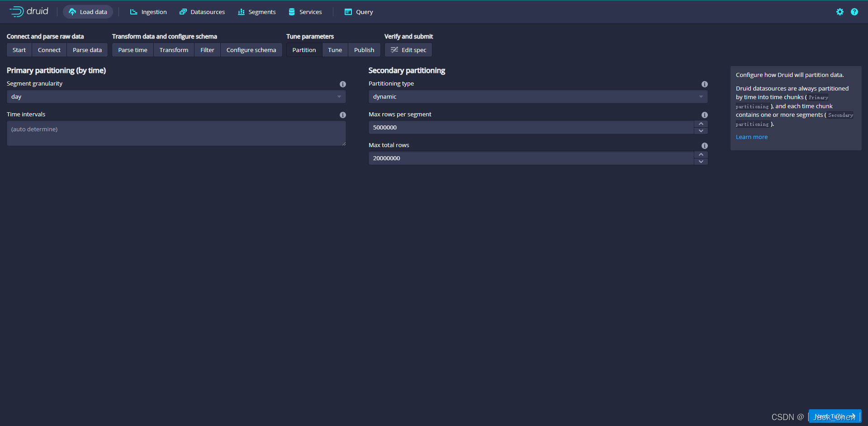Select the Transform step
Viewport: 868px width, 426px height.
click(174, 50)
